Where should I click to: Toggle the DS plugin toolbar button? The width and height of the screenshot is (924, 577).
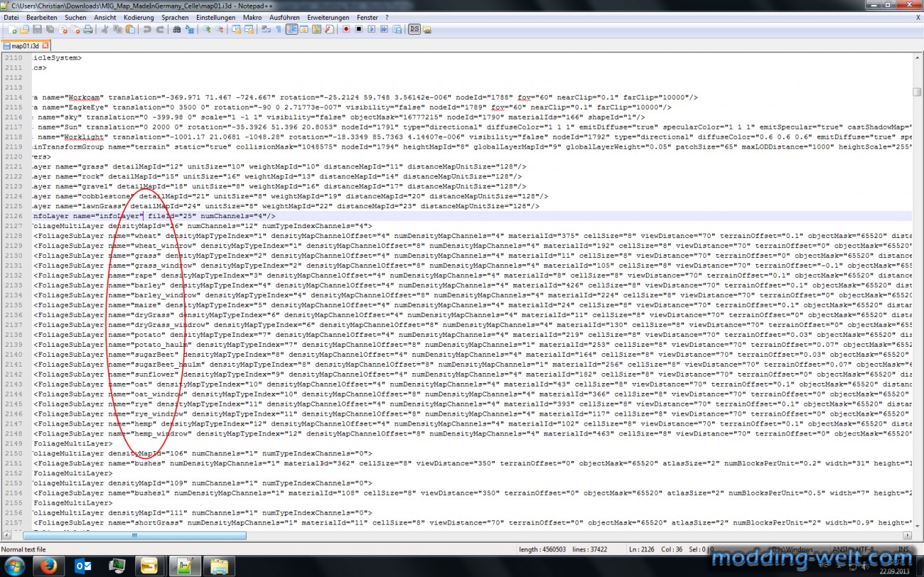[414, 30]
